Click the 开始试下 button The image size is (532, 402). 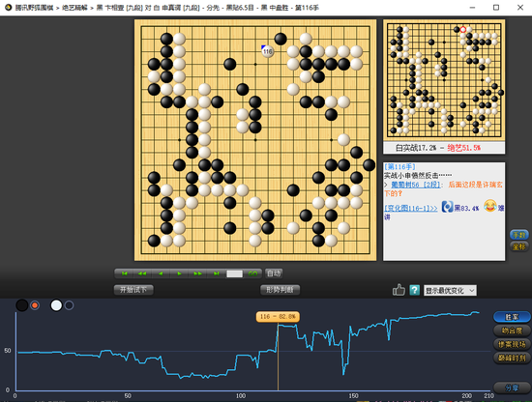click(x=133, y=290)
